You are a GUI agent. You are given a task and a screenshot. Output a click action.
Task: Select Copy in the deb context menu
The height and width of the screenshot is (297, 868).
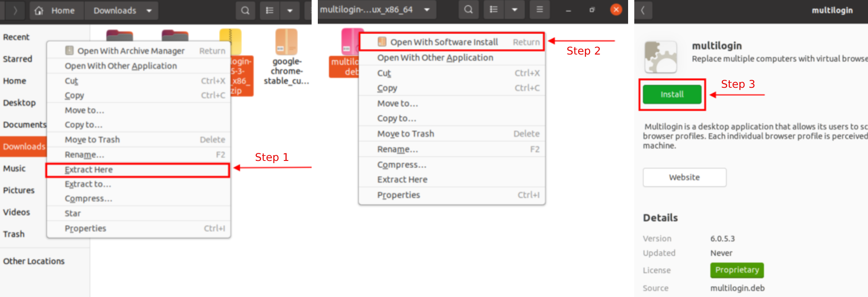[451, 88]
